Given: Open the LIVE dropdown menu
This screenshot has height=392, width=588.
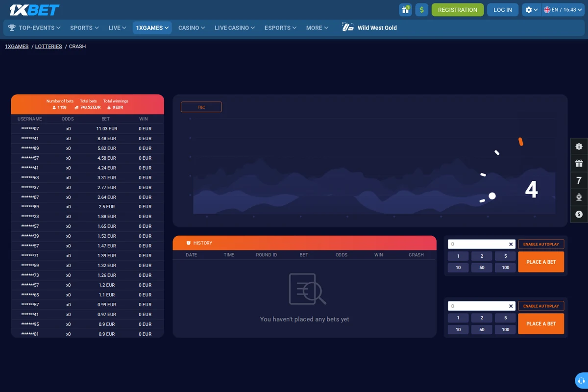Looking at the screenshot, I should pos(117,28).
